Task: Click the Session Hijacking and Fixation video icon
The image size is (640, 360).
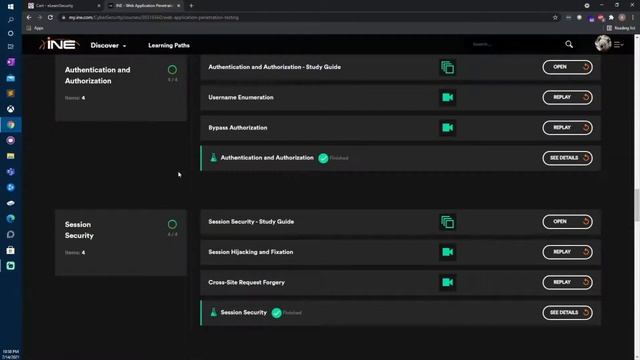Action: click(x=447, y=252)
